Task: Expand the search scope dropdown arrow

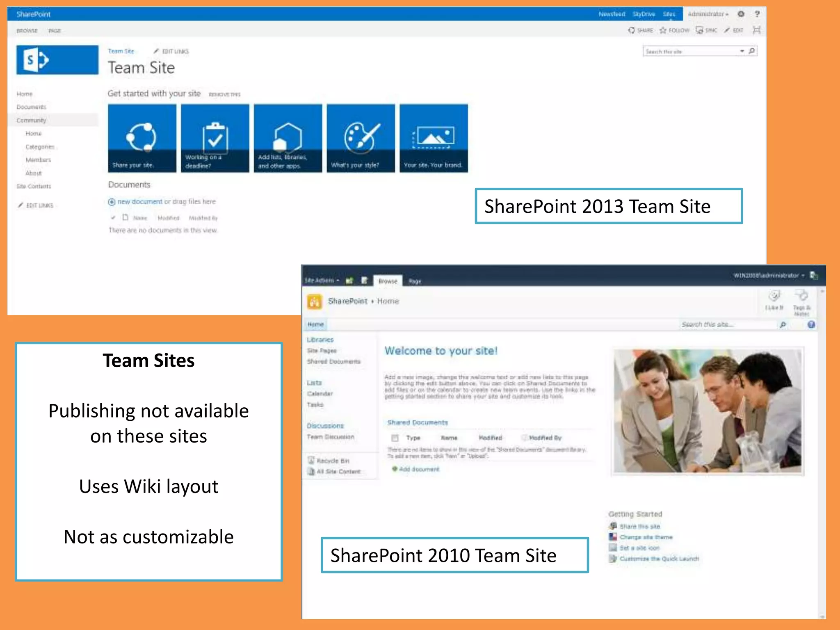Action: pos(742,51)
